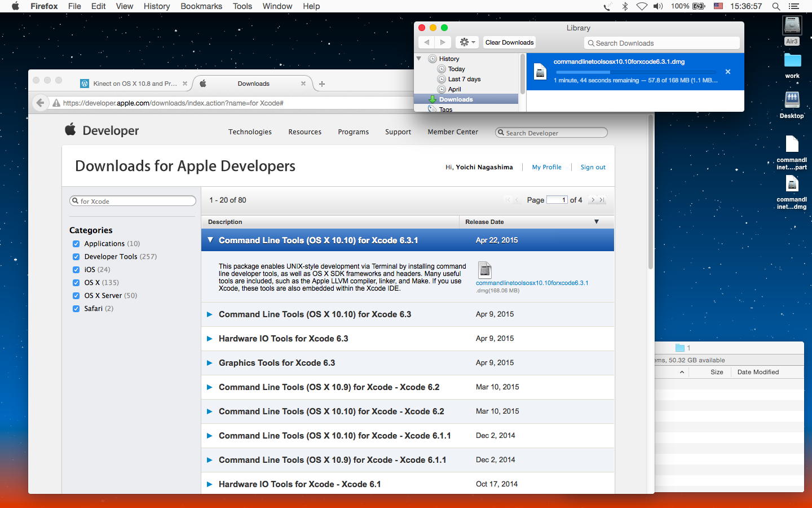The height and width of the screenshot is (508, 812).
Task: Click the Clear Downloads button
Action: tap(509, 42)
